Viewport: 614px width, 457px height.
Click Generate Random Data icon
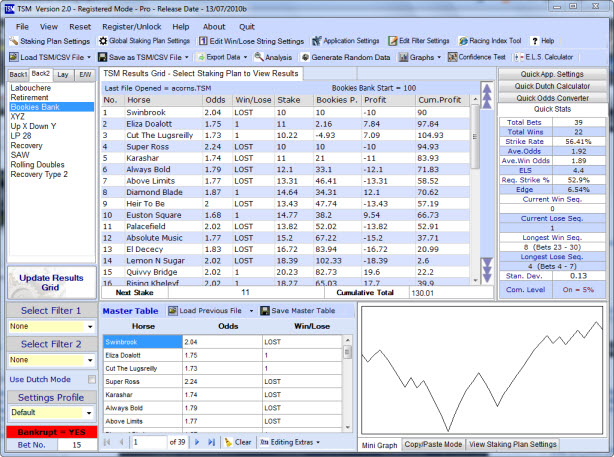(305, 57)
